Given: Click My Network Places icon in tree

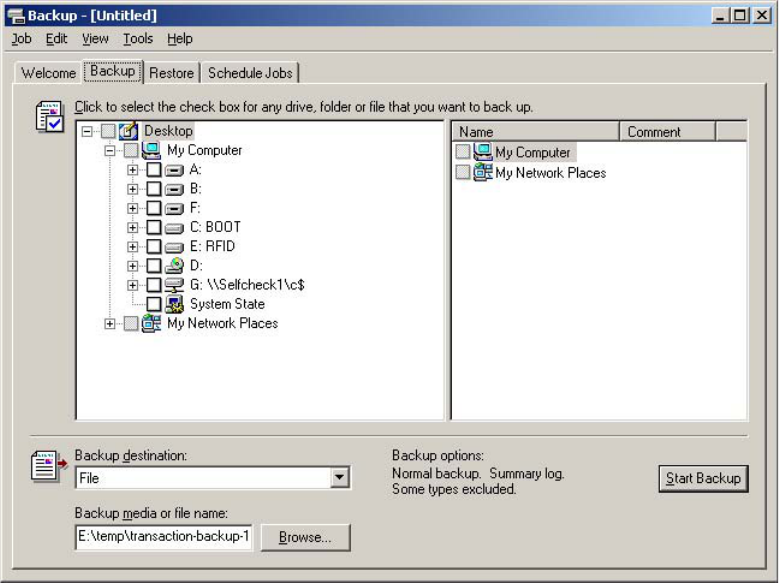Looking at the screenshot, I should point(151,323).
